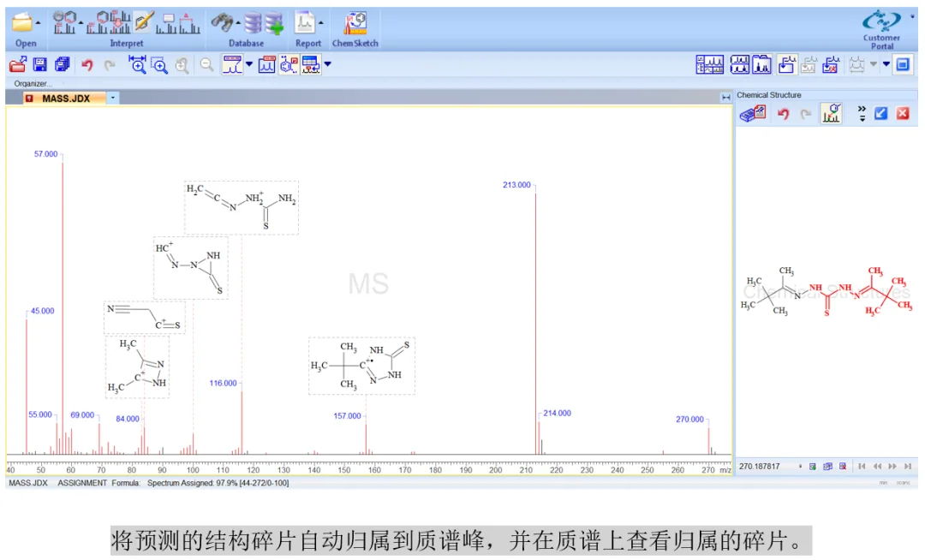Toggle the fragment structures display button
The image size is (925, 560).
pyautogui.click(x=289, y=64)
